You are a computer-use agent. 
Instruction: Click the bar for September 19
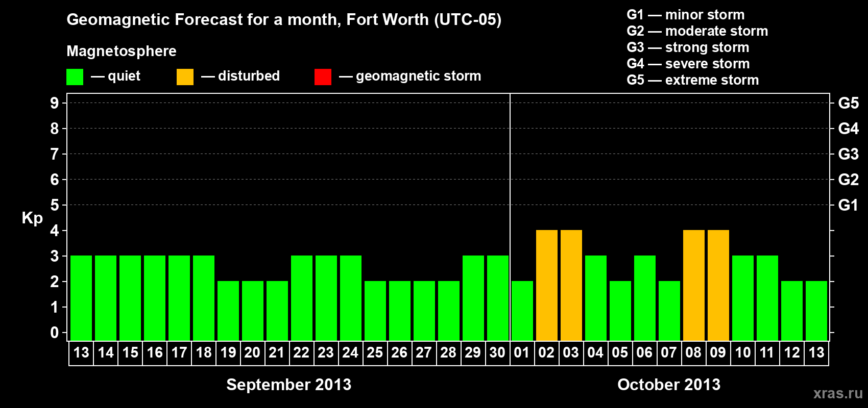click(x=228, y=311)
